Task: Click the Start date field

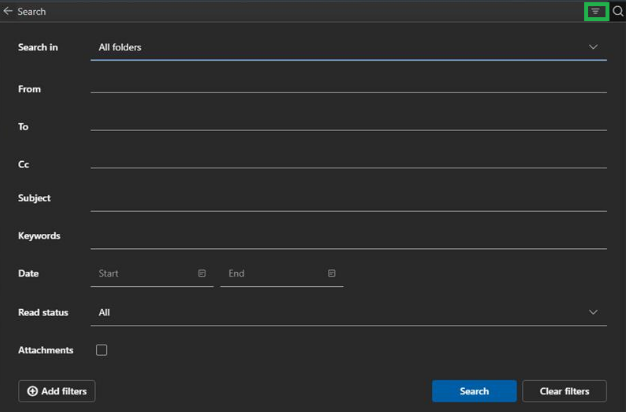Action: 152,274
